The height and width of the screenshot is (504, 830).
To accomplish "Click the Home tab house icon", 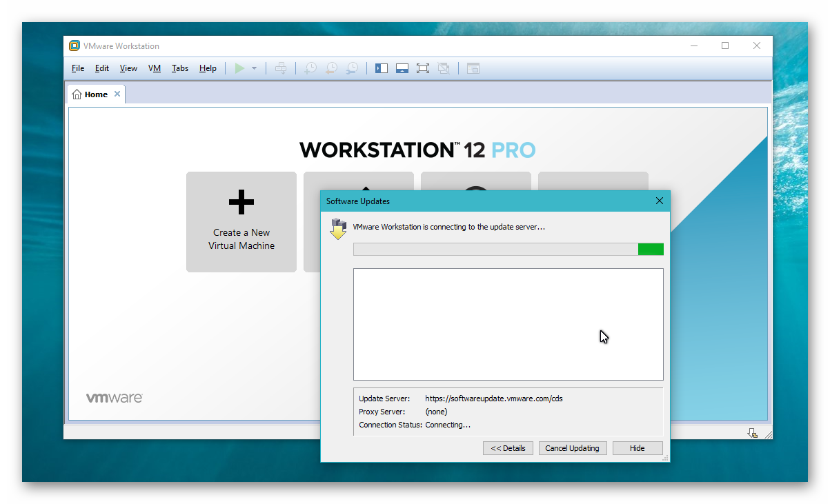I will (x=77, y=94).
